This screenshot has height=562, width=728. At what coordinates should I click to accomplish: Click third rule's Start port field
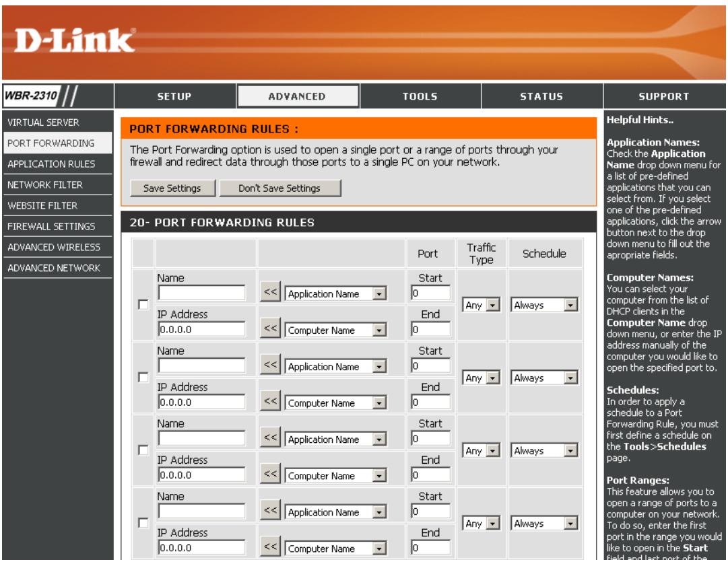coord(430,439)
